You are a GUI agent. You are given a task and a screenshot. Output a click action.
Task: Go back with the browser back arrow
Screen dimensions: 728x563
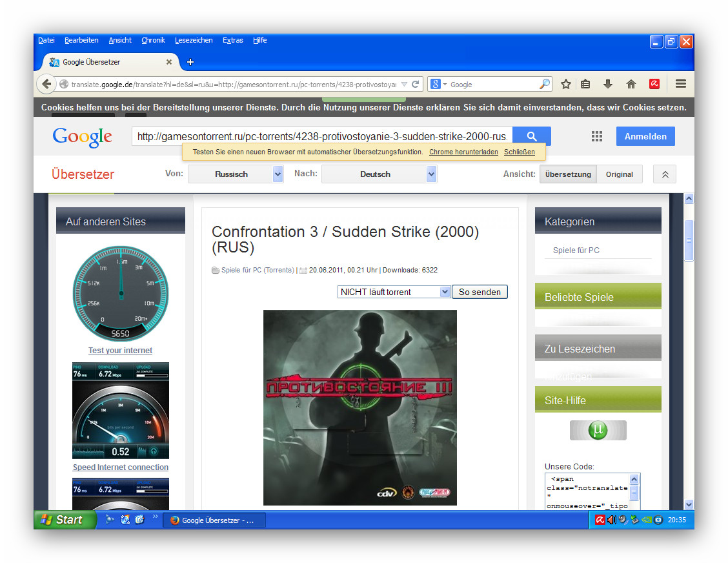46,84
